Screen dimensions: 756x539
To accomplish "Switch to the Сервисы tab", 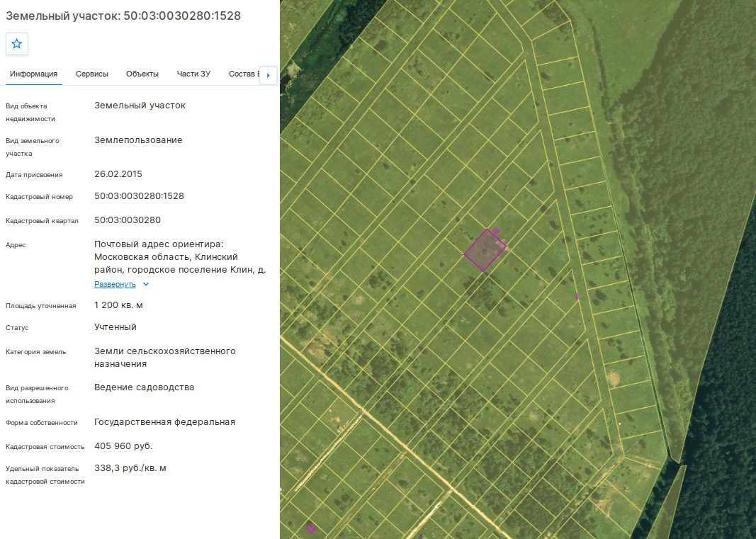I will (91, 74).
